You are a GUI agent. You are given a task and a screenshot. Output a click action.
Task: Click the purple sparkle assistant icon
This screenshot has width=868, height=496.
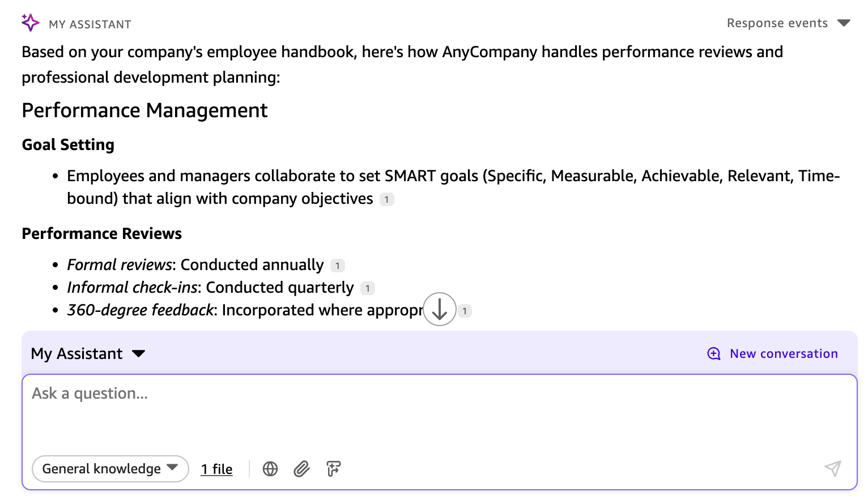point(30,23)
